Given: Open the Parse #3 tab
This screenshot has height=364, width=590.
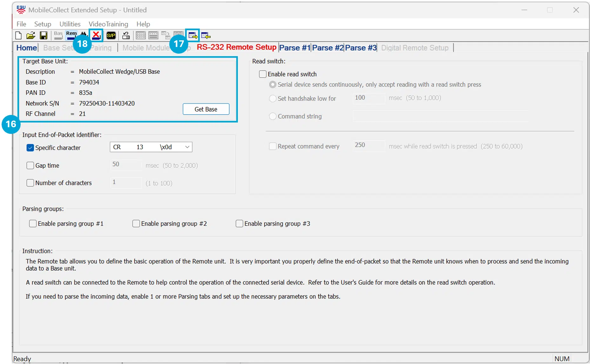Looking at the screenshot, I should pyautogui.click(x=361, y=48).
